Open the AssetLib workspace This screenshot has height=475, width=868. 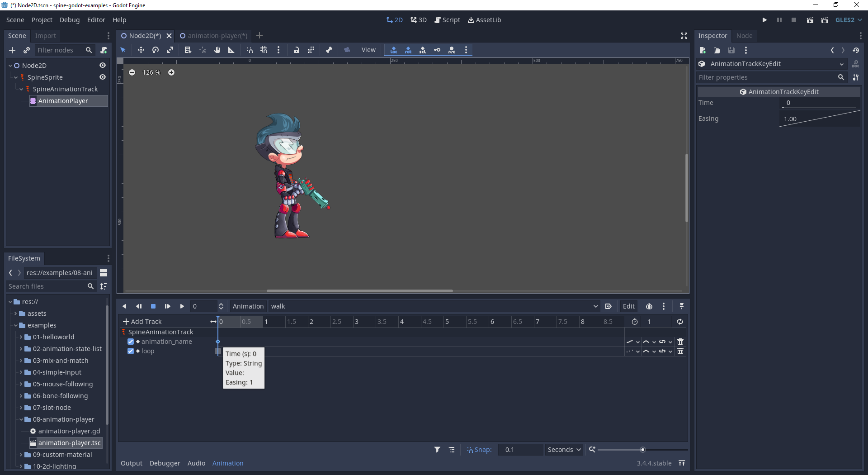coord(484,20)
